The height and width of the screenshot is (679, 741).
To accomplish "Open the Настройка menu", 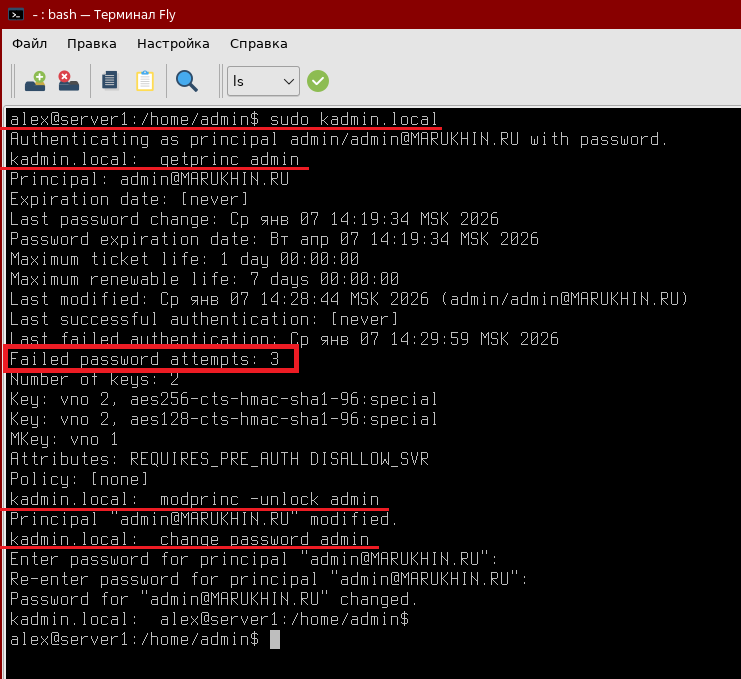I will click(173, 44).
